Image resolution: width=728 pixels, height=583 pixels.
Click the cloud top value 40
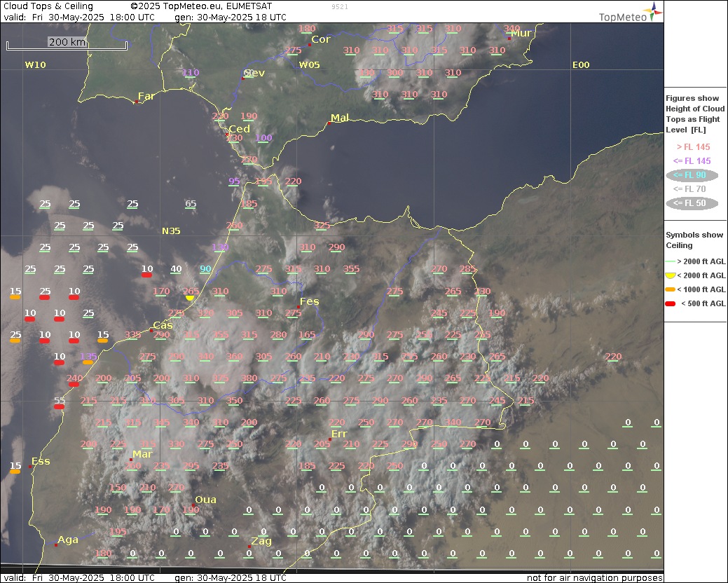(176, 269)
